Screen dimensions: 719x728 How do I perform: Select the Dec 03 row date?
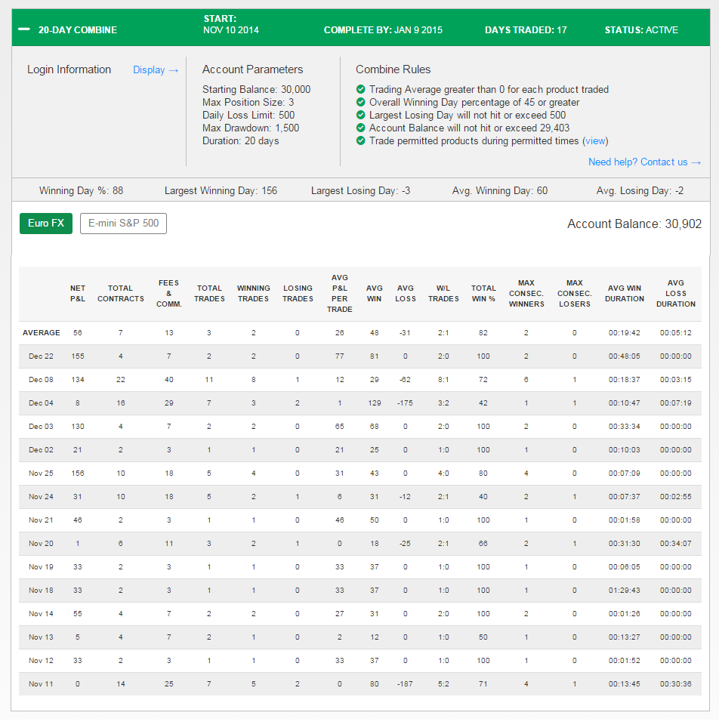click(x=41, y=426)
